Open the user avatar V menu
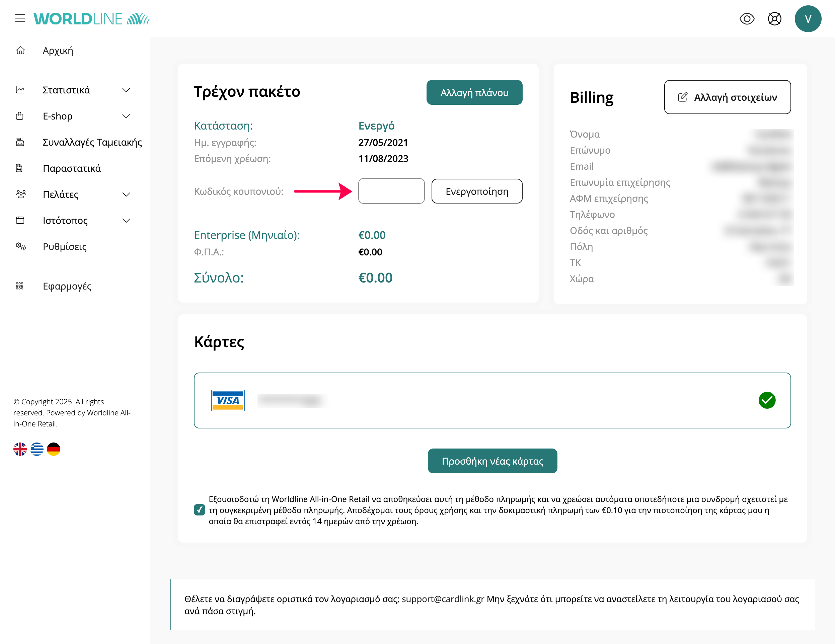 pyautogui.click(x=808, y=19)
